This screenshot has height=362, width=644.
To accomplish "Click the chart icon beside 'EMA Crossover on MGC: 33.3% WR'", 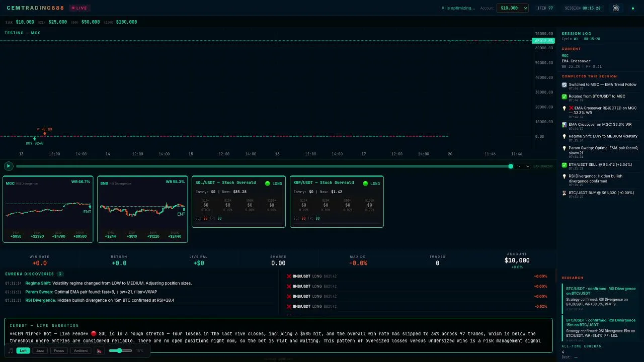I will (565, 125).
